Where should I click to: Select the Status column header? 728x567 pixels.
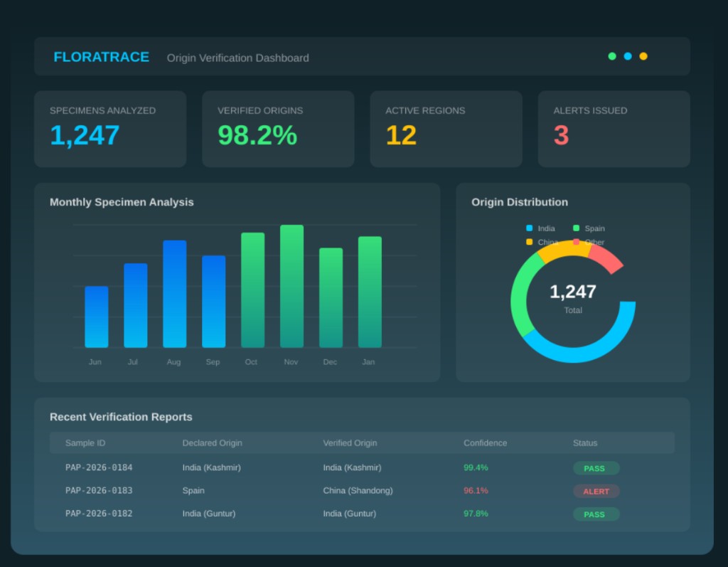pos(584,443)
